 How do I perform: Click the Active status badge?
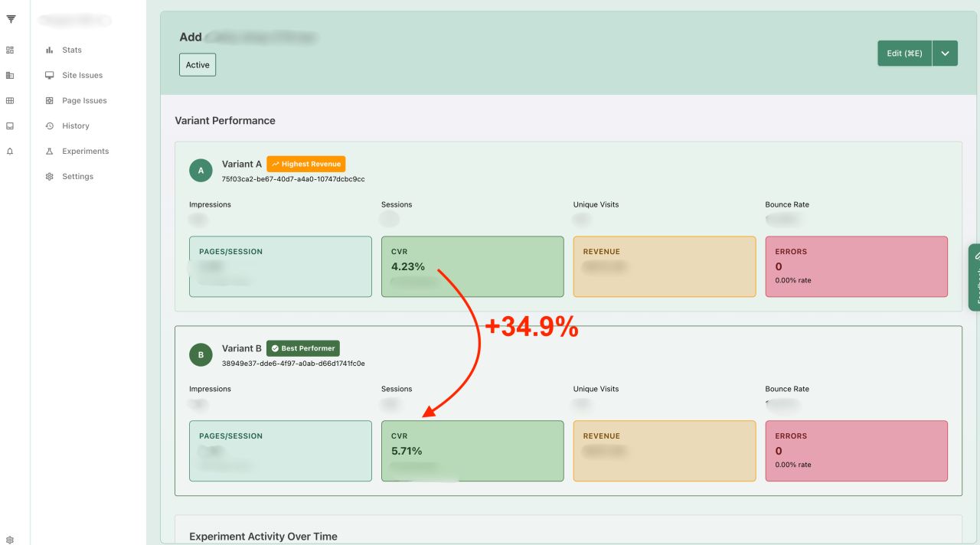click(198, 65)
